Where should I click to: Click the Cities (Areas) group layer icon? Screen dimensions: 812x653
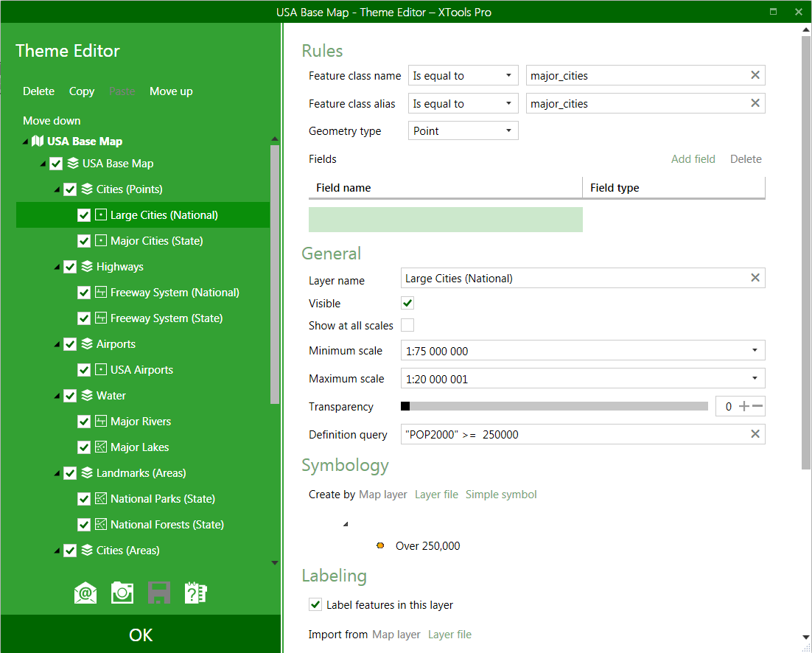[87, 551]
